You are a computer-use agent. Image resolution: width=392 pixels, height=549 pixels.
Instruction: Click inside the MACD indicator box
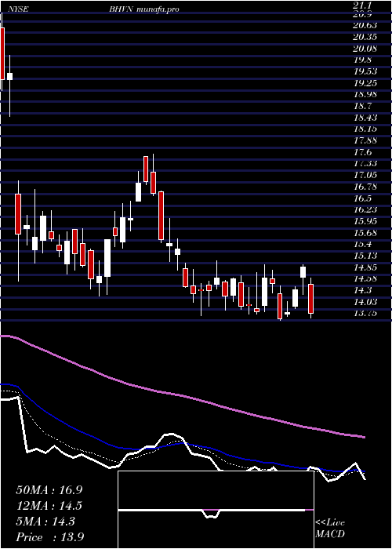pos(216,510)
